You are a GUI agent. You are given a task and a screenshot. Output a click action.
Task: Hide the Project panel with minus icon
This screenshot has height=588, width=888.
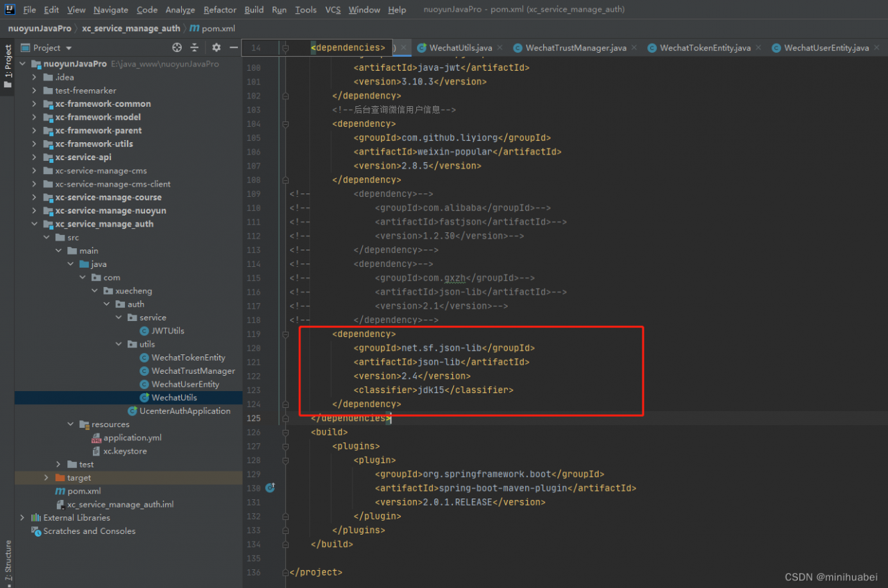point(233,48)
